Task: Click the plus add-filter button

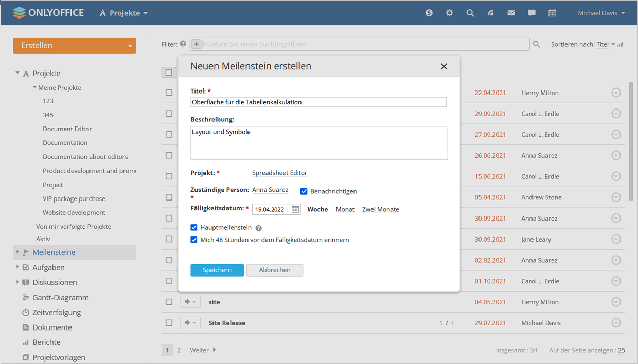Action: click(197, 44)
